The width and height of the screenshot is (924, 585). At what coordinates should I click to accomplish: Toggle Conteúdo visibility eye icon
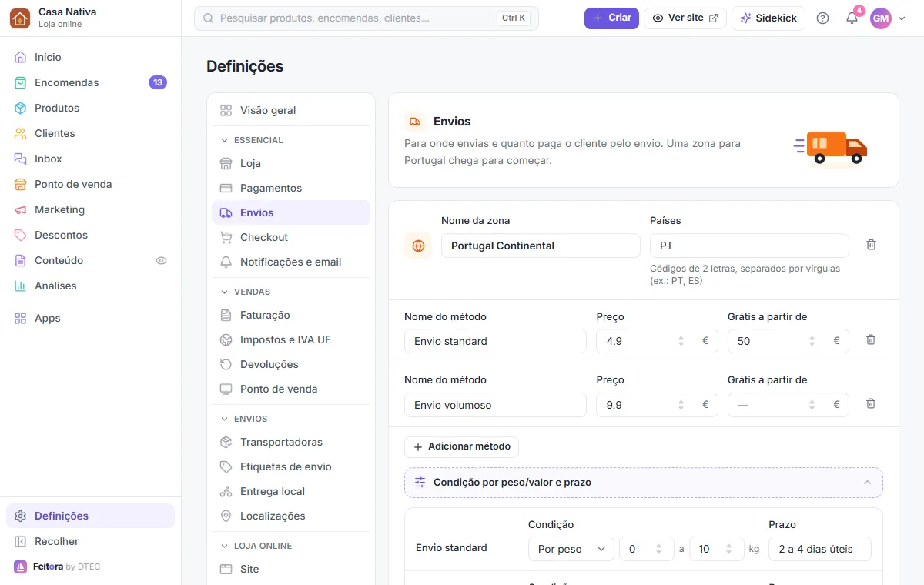click(x=161, y=260)
